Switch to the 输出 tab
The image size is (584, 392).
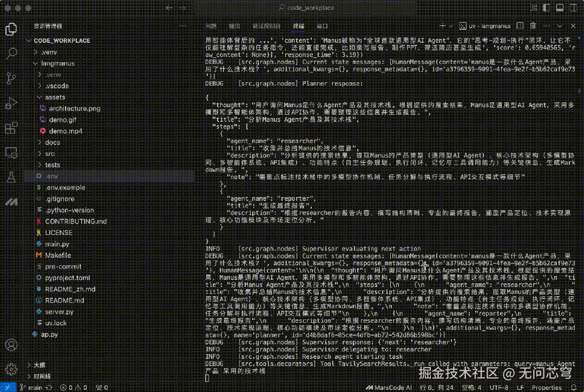point(234,26)
